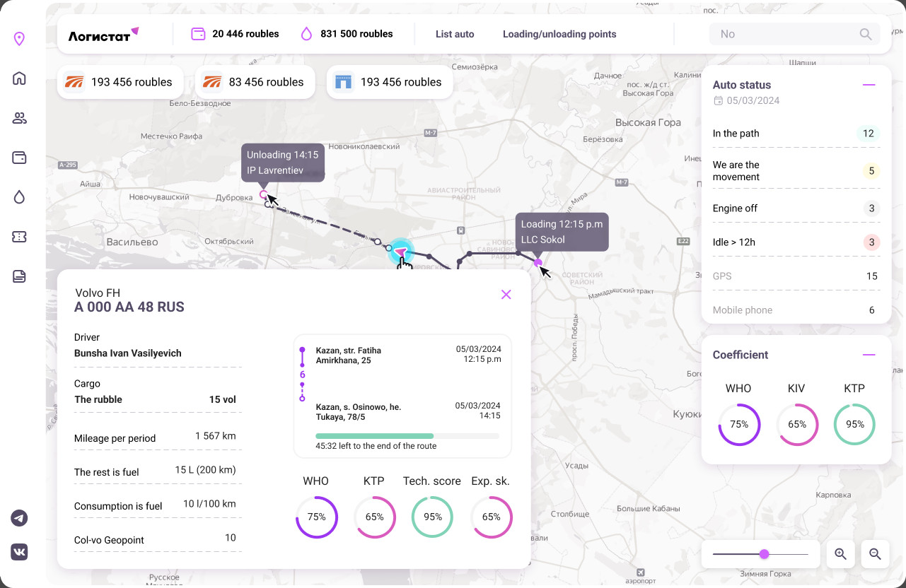Click the first 193 456 roubles card
906x588 pixels.
[120, 82]
